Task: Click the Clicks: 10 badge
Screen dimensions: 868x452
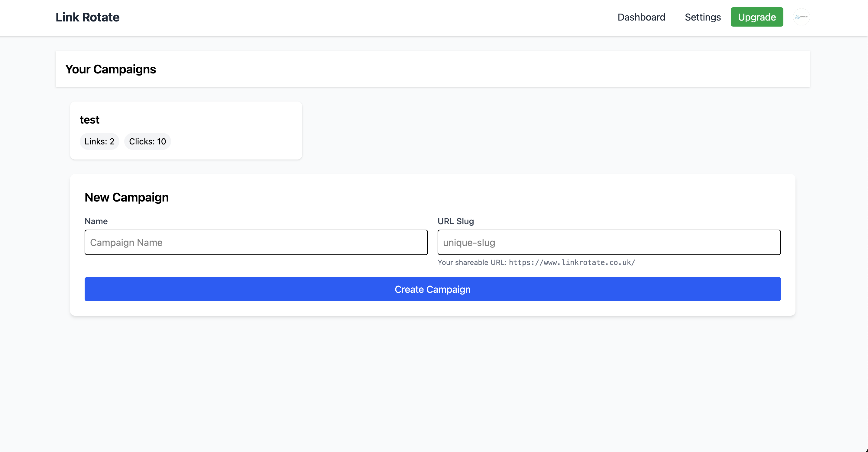Action: coord(147,141)
